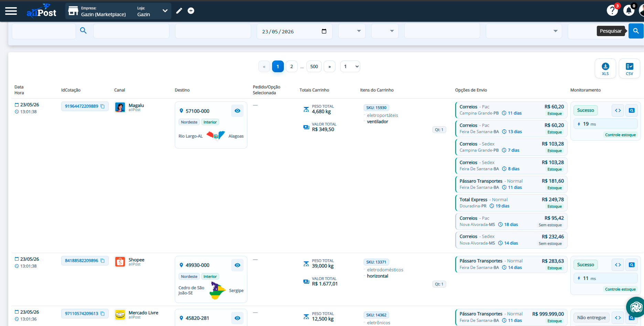Open the first small dropdown after date field

pyautogui.click(x=352, y=31)
